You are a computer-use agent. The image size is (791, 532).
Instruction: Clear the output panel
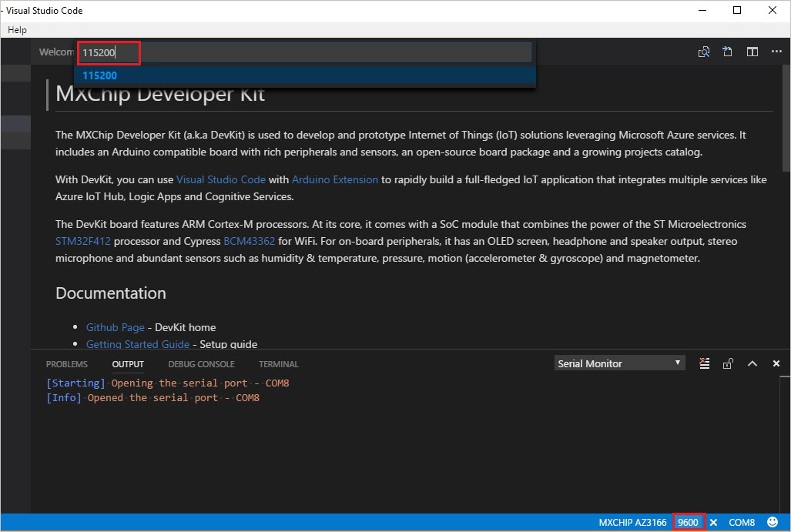704,363
